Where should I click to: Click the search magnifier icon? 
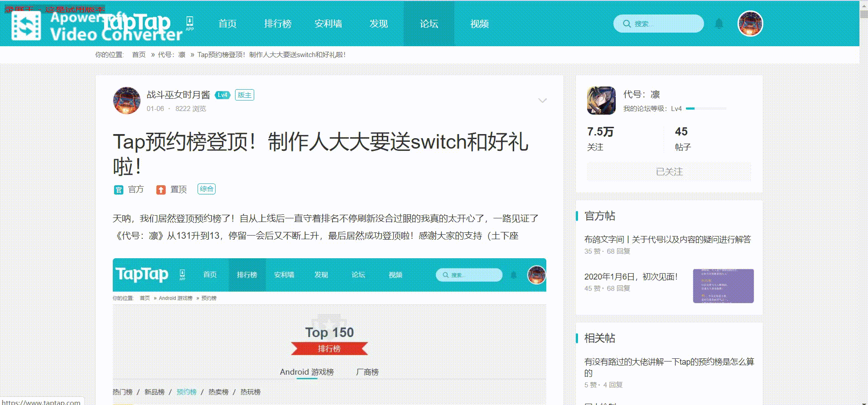coord(627,24)
